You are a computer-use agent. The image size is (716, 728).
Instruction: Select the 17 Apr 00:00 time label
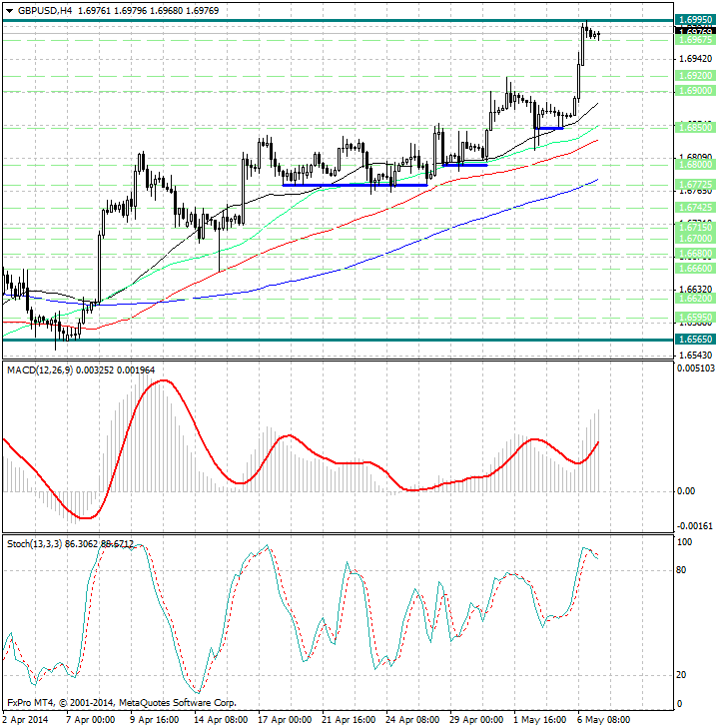pos(285,720)
